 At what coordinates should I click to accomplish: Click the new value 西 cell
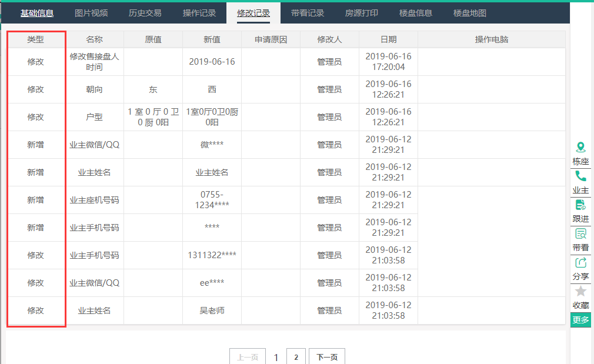pos(212,89)
